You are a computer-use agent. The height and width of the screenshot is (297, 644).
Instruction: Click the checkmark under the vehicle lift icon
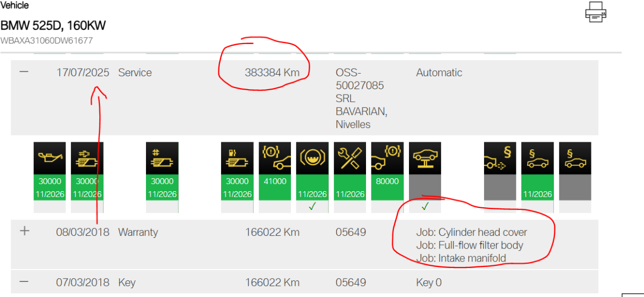(x=425, y=206)
